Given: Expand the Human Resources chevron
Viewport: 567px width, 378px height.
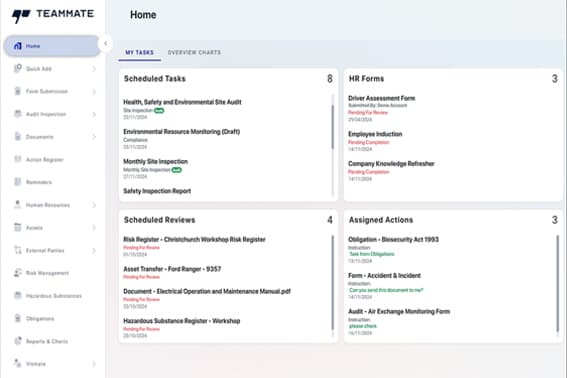Looking at the screenshot, I should pyautogui.click(x=94, y=205).
